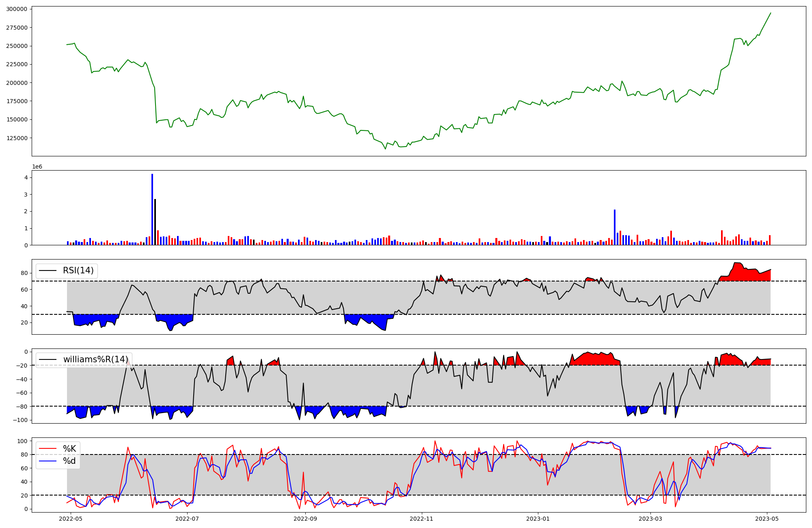Click the 1e6 volume exponent label
This screenshot has width=812, height=528.
click(x=37, y=167)
